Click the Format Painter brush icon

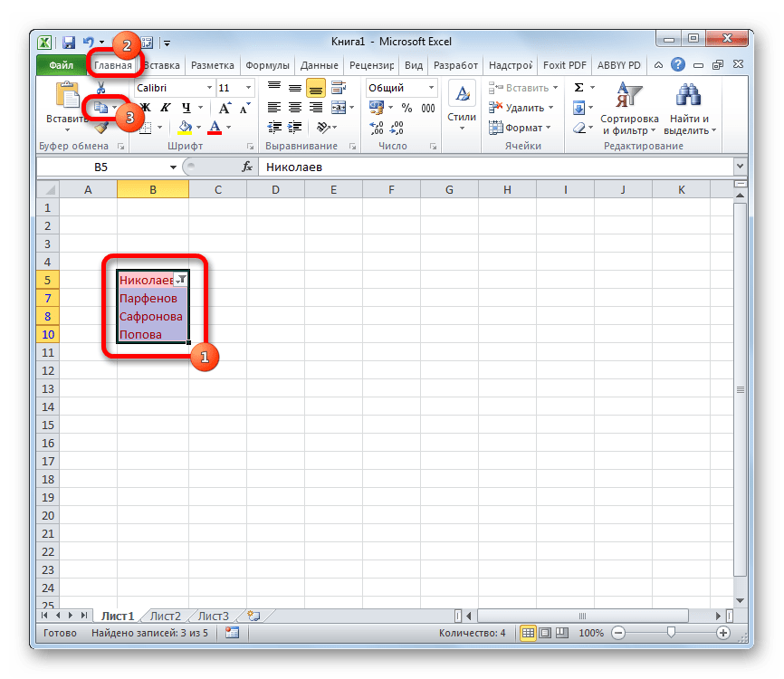coord(101,128)
